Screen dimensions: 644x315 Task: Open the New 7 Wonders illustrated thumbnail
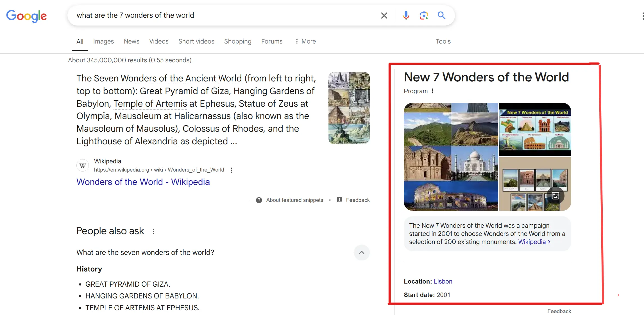tap(535, 129)
